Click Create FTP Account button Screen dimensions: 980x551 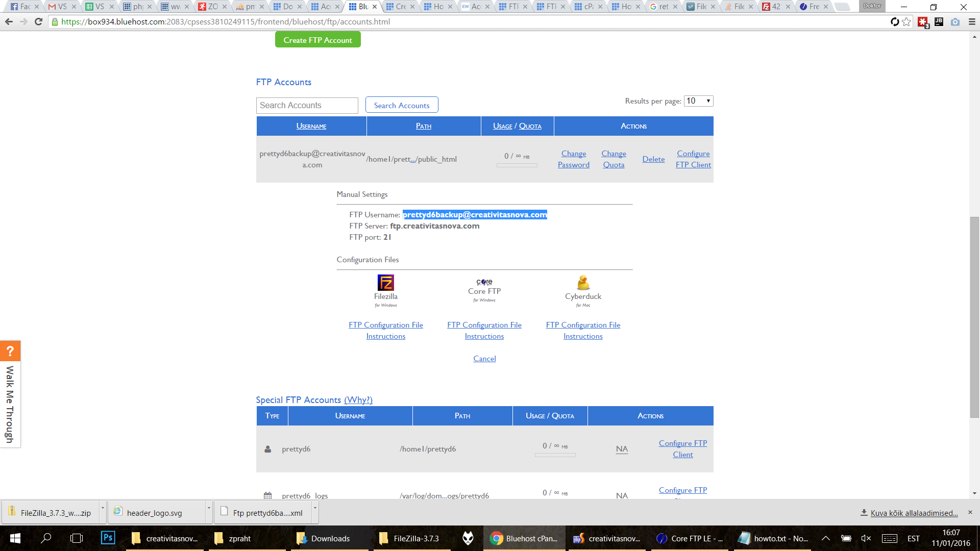317,40
